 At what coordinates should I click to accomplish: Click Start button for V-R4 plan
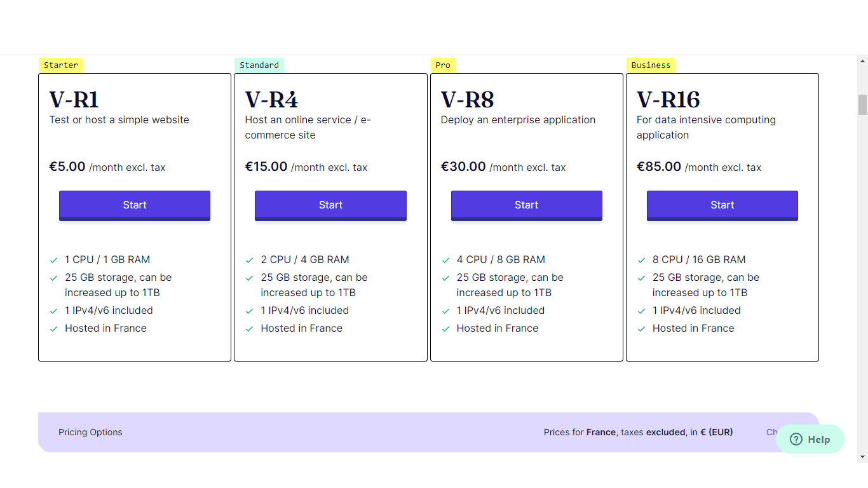click(x=330, y=205)
